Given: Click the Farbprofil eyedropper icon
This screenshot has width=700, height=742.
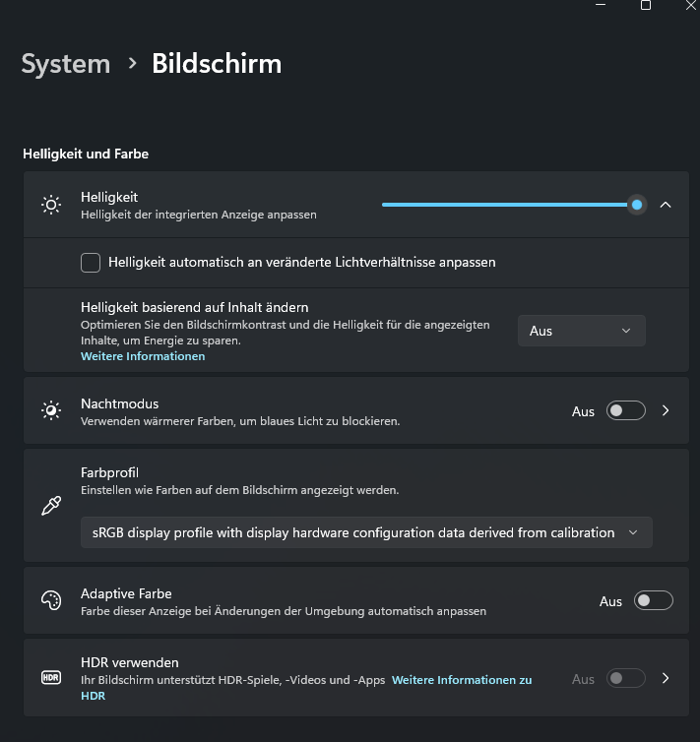Looking at the screenshot, I should [51, 506].
